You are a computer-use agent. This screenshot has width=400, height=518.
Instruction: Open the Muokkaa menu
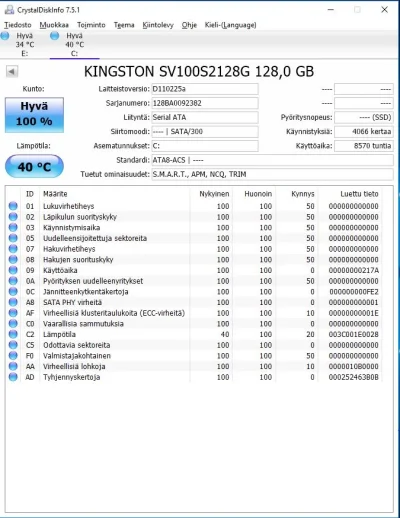click(x=54, y=25)
